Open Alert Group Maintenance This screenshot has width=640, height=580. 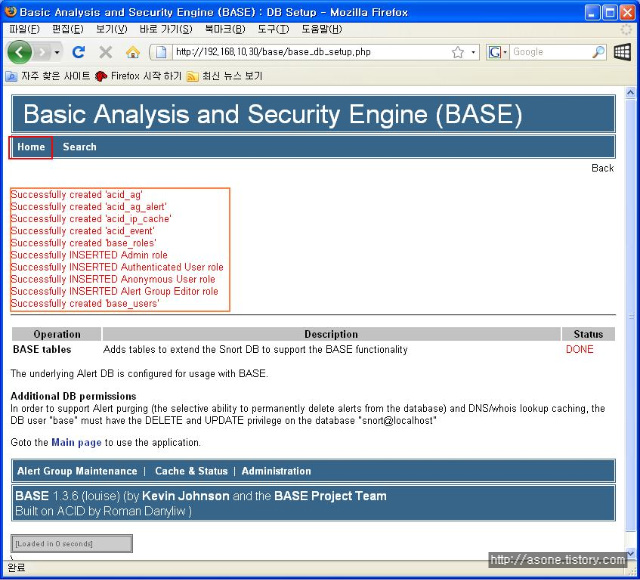[x=77, y=471]
